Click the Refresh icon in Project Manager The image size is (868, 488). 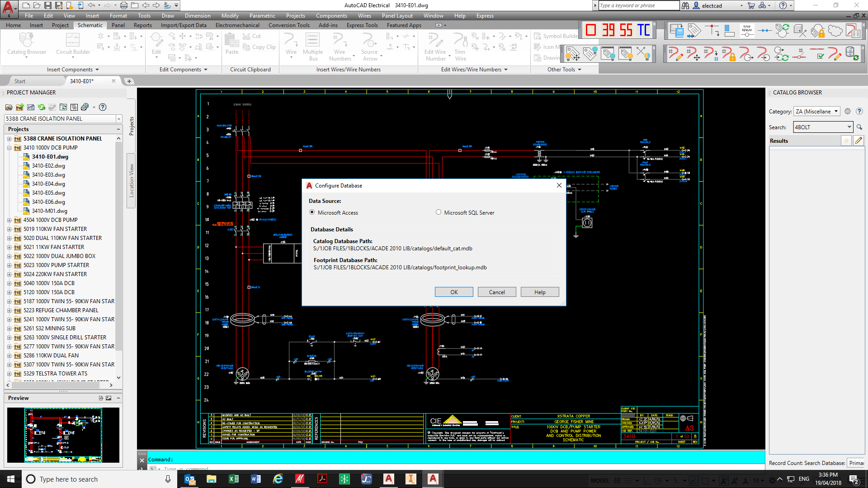coord(42,107)
